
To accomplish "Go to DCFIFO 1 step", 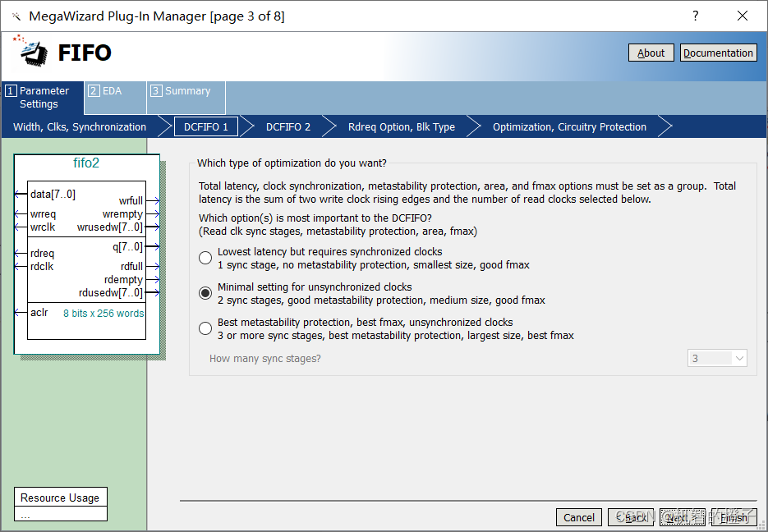I will 206,126.
